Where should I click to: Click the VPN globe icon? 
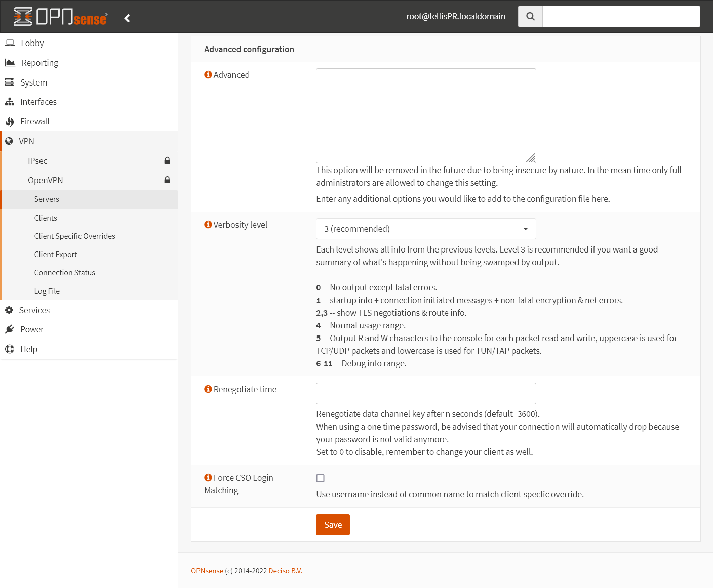pos(9,141)
